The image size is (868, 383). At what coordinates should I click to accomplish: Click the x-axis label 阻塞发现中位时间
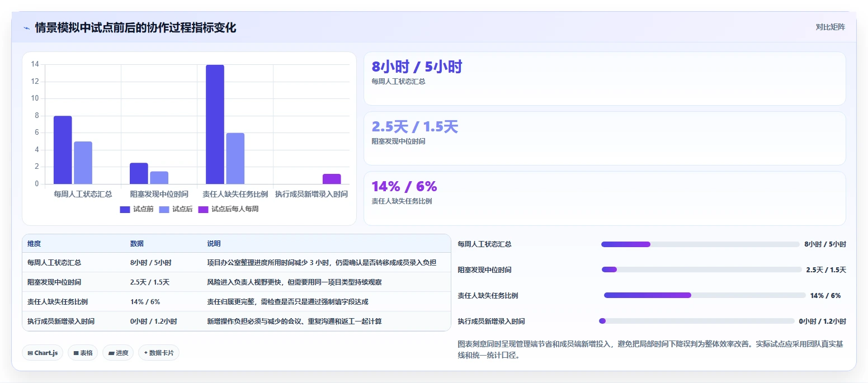[159, 194]
